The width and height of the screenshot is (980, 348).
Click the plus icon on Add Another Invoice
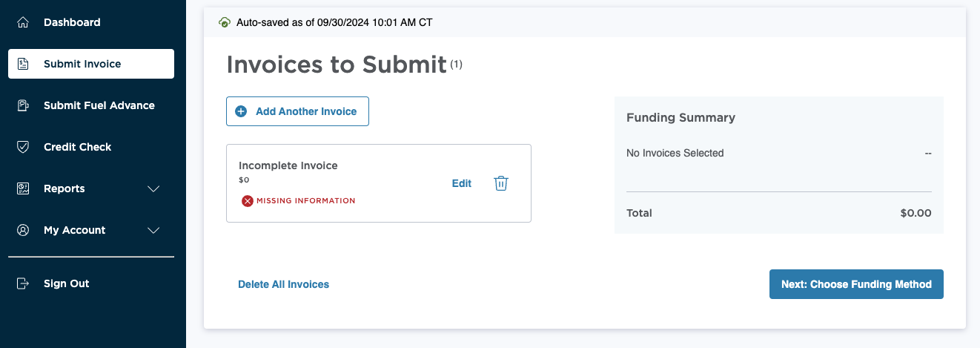tap(241, 111)
